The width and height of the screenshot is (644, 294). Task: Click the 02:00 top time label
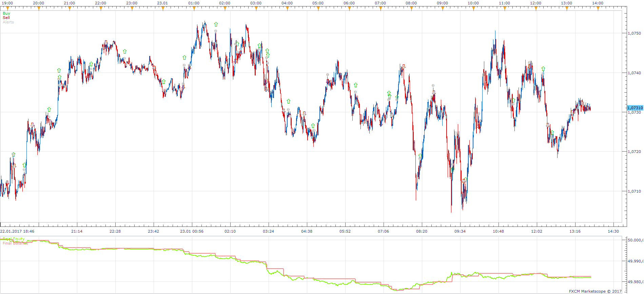[225, 3]
